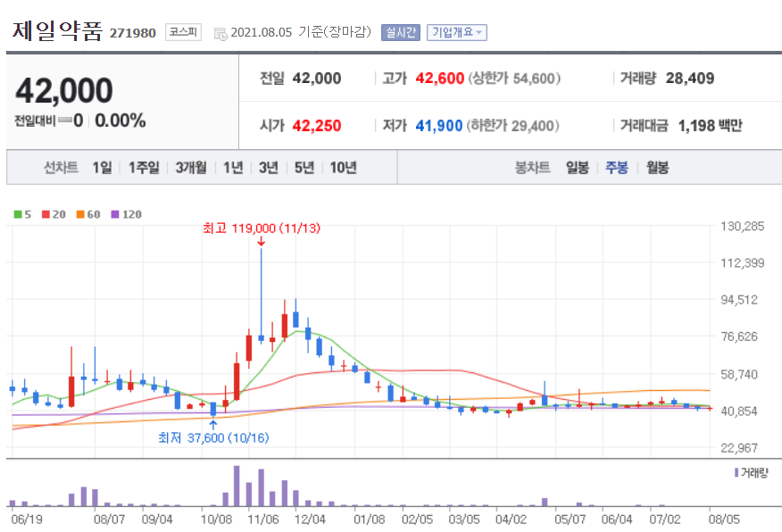Screen dimensions: 782x532
Task: Click the stock code 271980
Action: click(133, 33)
